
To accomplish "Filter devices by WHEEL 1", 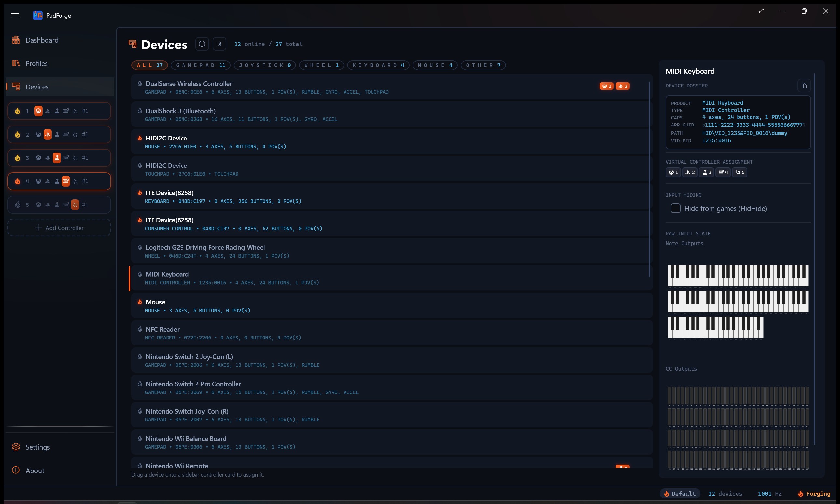I will [321, 65].
